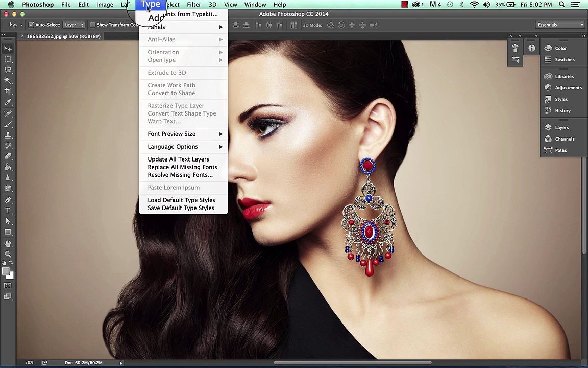Select the Horizontal Type tool
Viewport: 588px width, 368px height.
(8, 211)
